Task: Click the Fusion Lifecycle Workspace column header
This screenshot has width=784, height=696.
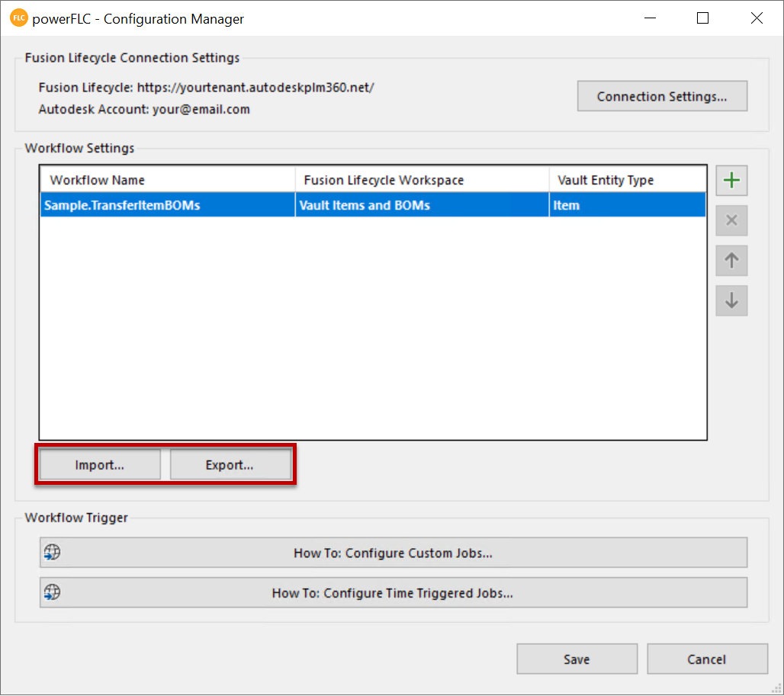Action: [x=422, y=180]
